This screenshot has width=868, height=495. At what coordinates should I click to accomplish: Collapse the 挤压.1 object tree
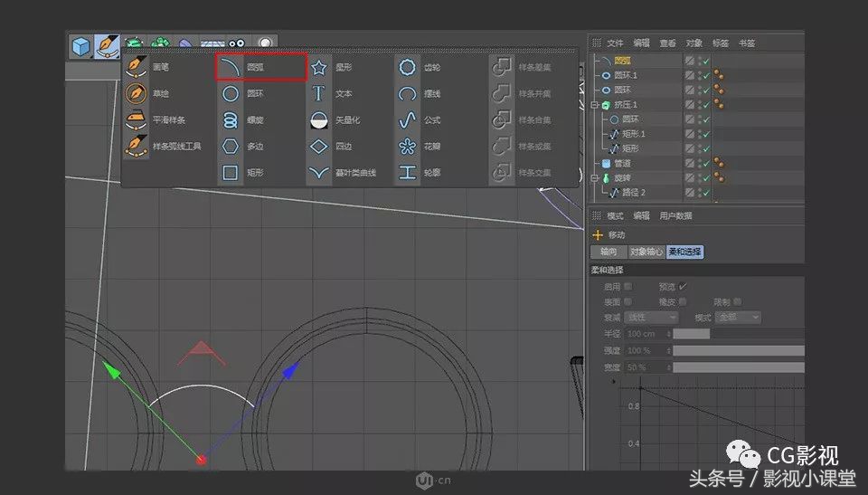coord(595,105)
